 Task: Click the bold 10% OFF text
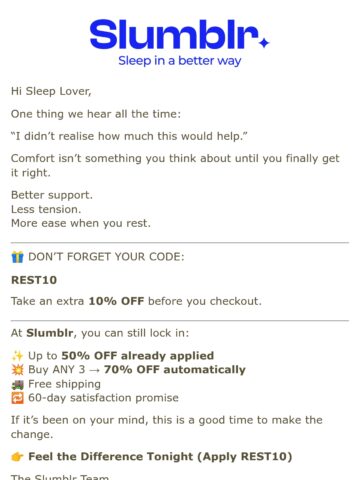(x=116, y=301)
